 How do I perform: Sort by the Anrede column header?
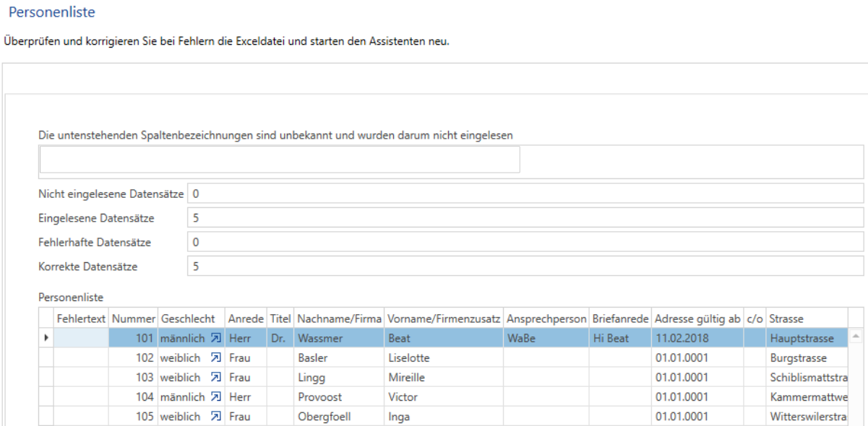(x=246, y=318)
